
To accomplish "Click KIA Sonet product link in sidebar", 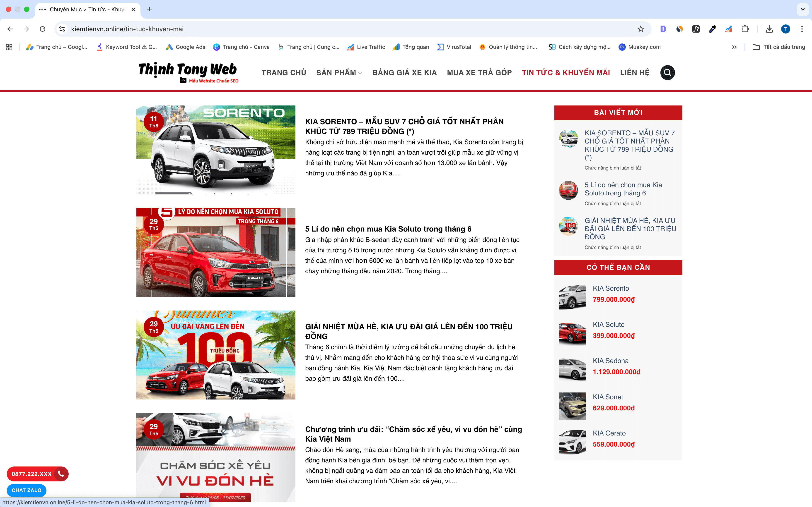I will (608, 397).
